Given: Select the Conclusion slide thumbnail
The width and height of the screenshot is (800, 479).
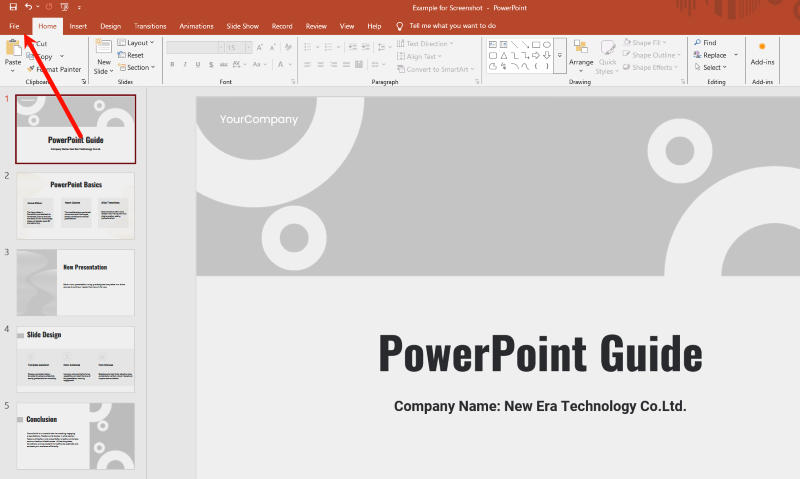Looking at the screenshot, I should [x=76, y=436].
